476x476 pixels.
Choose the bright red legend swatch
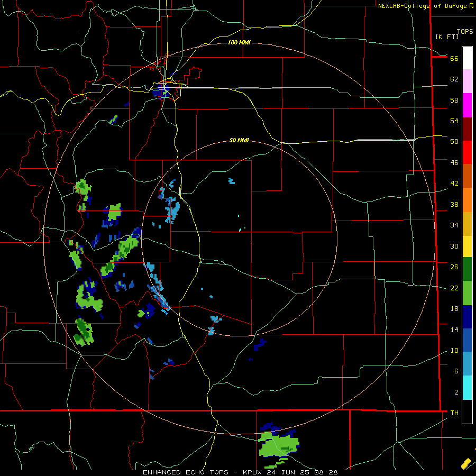pyautogui.click(x=467, y=152)
